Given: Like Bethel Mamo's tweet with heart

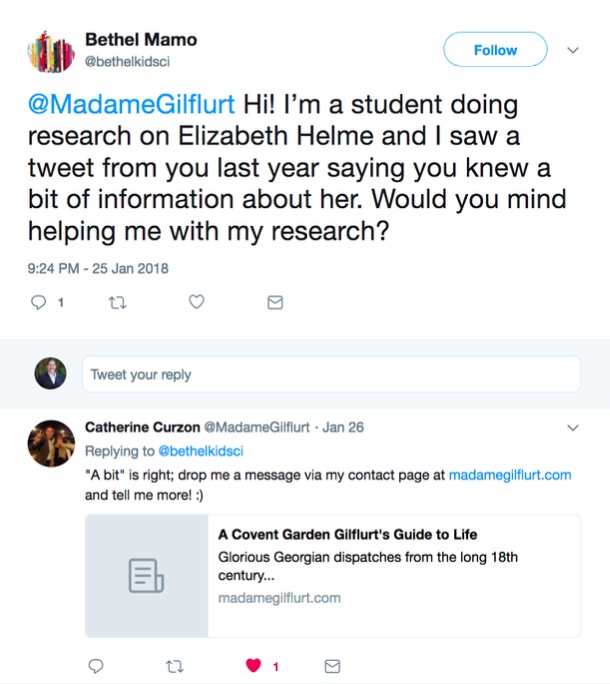Looking at the screenshot, I should 197,302.
